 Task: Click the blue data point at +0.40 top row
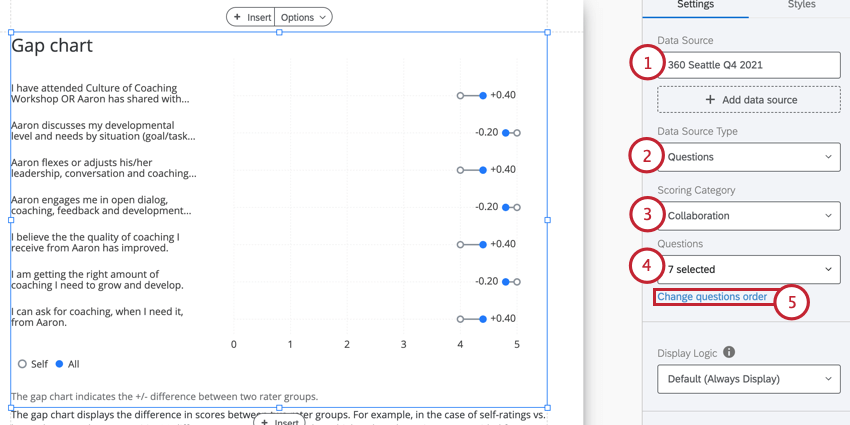483,96
